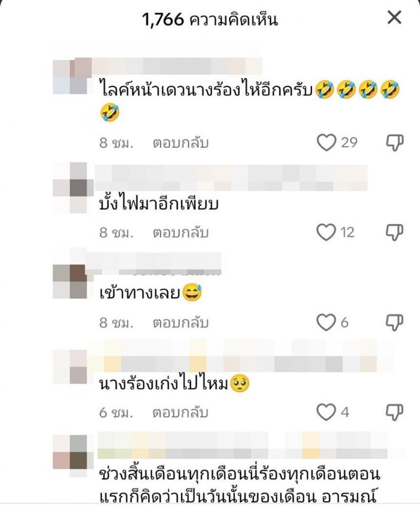This screenshot has height=506, width=420.
Task: Dislike the comment with 29 likes
Action: pos(394,143)
